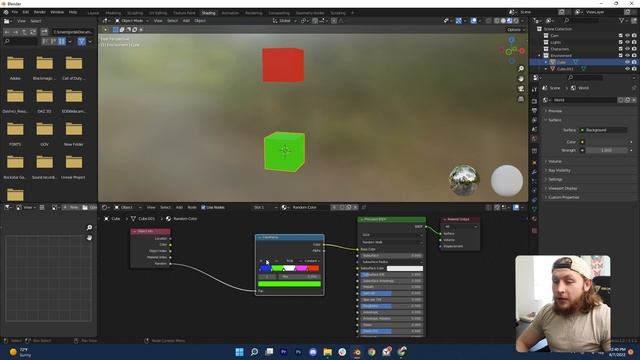Click node editor zoom magnifier in left panel
Screen dimensions: 640x360
89,228
